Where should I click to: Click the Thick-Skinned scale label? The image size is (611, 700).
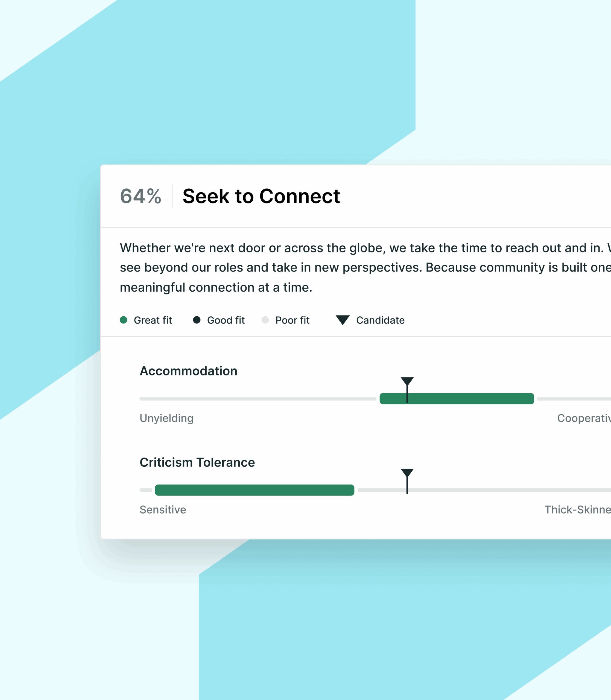(x=578, y=509)
